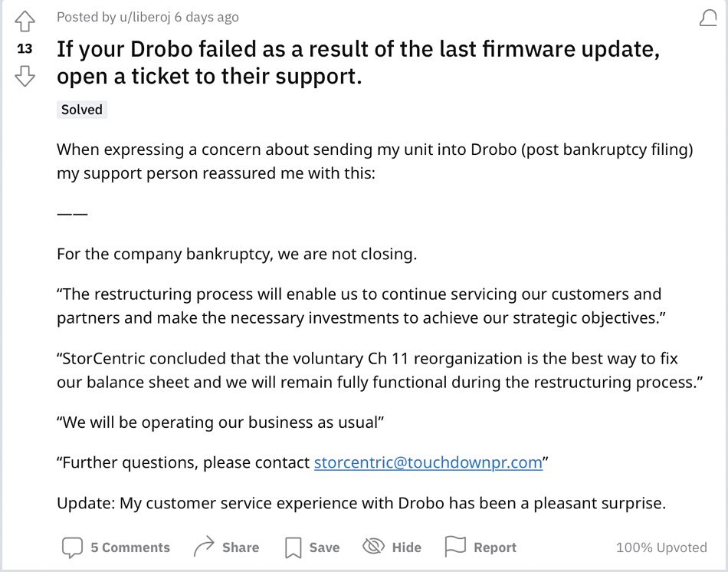This screenshot has height=572, width=728.
Task: Click the Save bookmark icon
Action: (293, 547)
